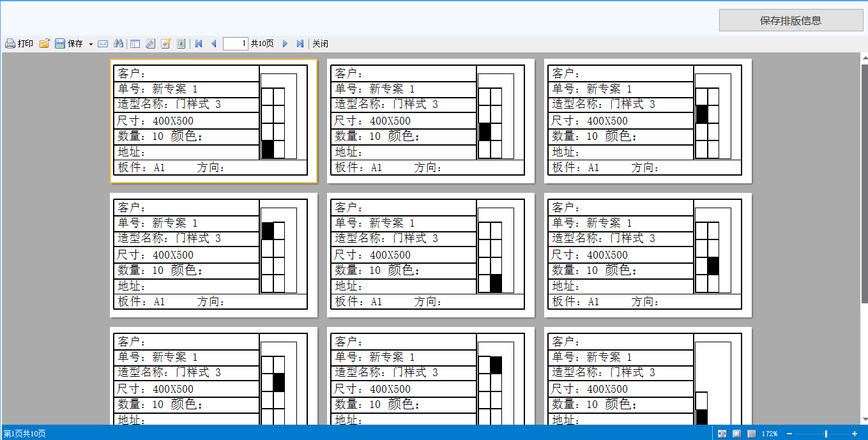Click the 保存排版信息 button
The height and width of the screenshot is (440, 868).
[791, 20]
